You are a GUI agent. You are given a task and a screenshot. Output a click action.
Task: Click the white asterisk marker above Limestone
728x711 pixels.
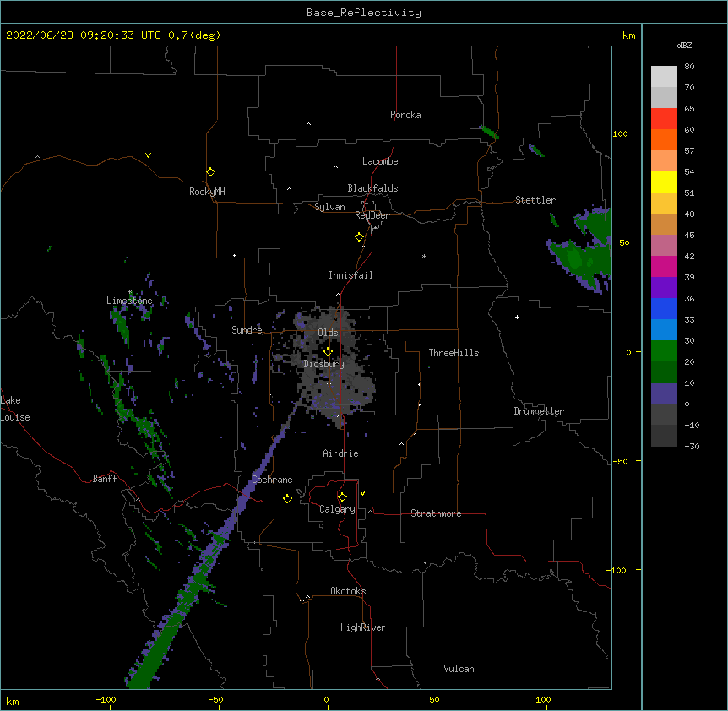129,292
